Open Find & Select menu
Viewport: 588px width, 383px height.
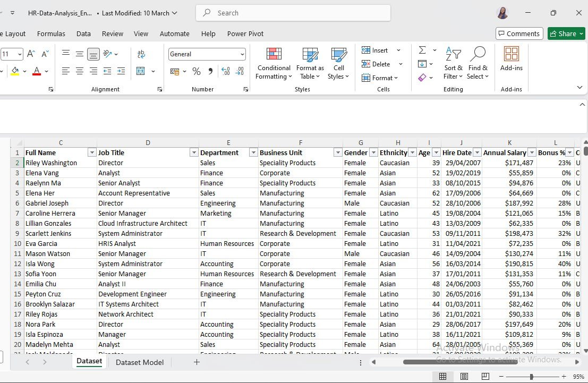point(478,63)
